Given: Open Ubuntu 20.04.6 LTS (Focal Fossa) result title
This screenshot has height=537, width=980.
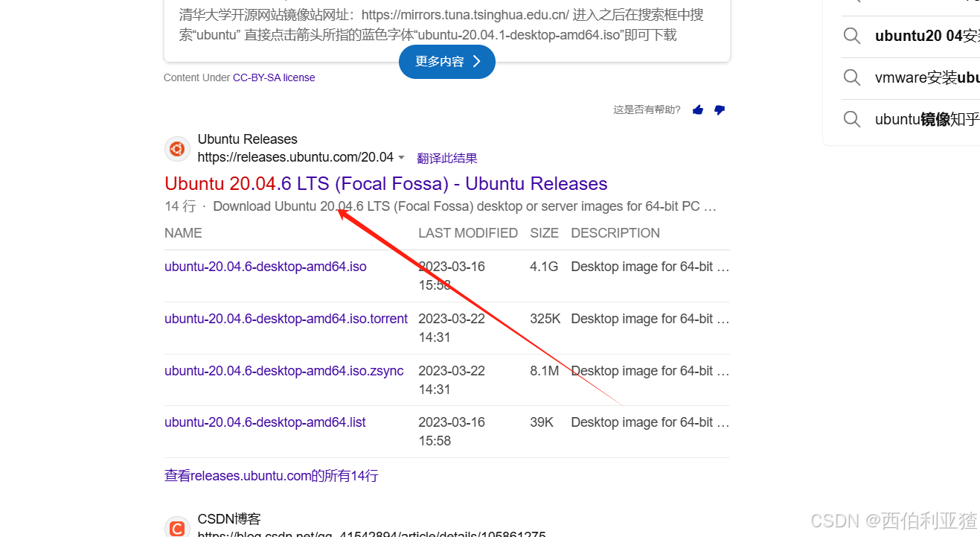Looking at the screenshot, I should (x=386, y=184).
